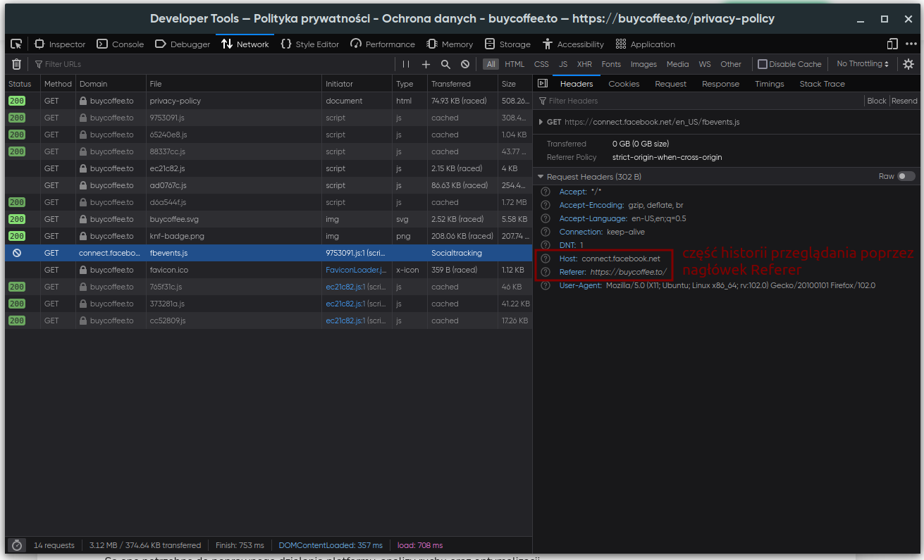Collapse Request Headers section

541,177
